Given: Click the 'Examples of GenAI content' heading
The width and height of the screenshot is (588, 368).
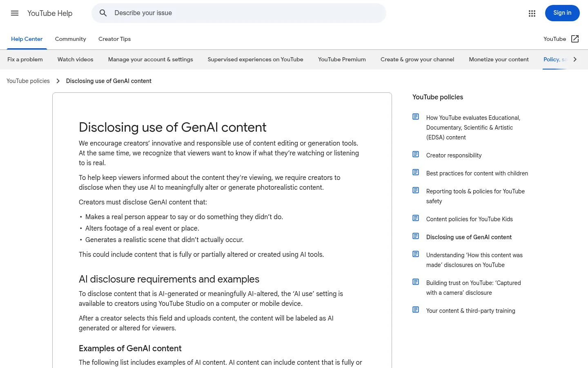Looking at the screenshot, I should coord(130,348).
